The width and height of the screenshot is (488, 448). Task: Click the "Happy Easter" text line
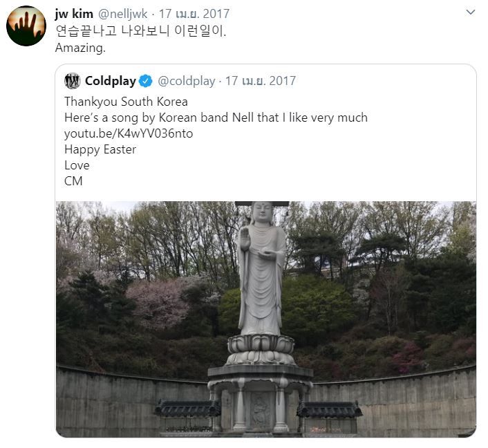click(100, 149)
